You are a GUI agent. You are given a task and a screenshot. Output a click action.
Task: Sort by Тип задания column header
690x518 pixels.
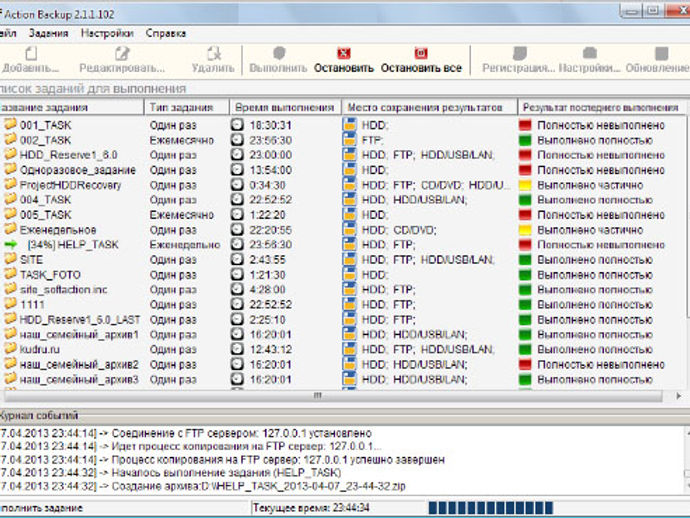tap(187, 107)
